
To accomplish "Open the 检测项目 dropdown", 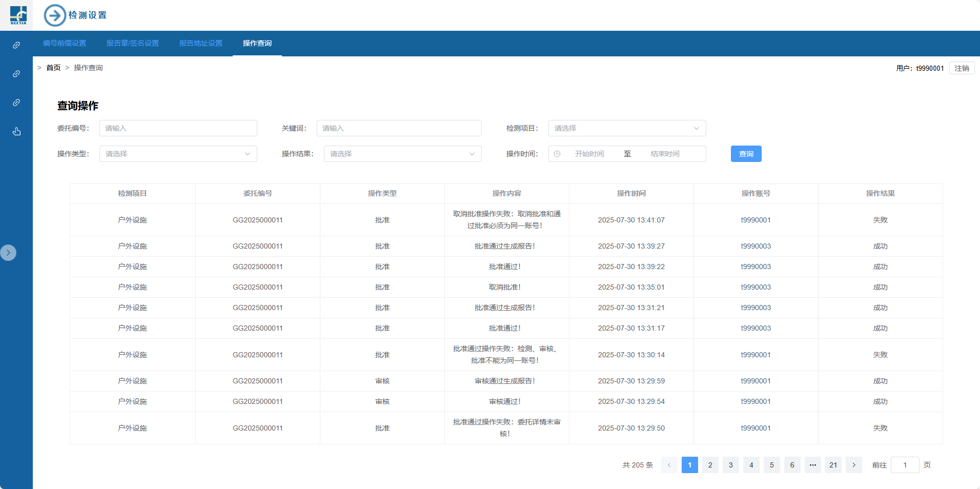I will pyautogui.click(x=627, y=128).
